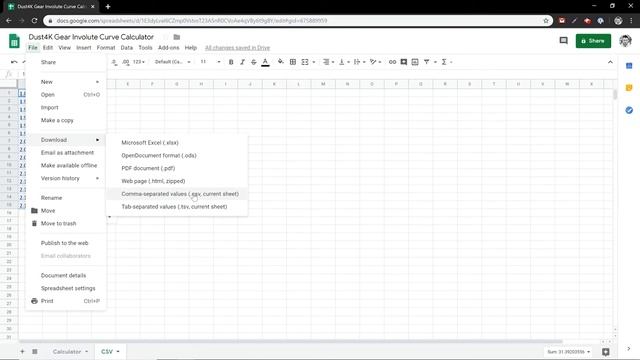Open the borders tool
Screen dimensions: 640x360
point(293,62)
